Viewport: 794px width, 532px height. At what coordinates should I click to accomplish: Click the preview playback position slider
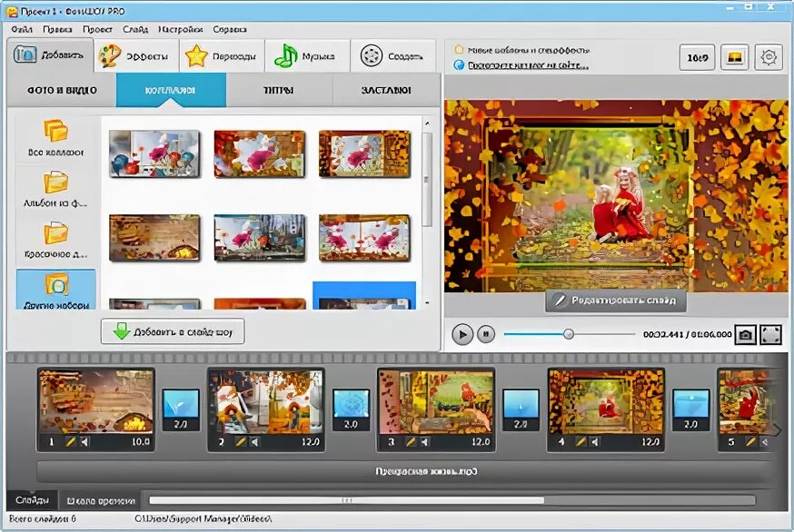pyautogui.click(x=569, y=334)
